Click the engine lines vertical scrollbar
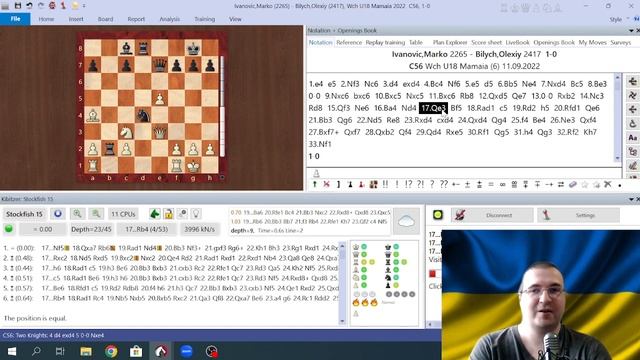640x360 pixels. pyautogui.click(x=342, y=283)
